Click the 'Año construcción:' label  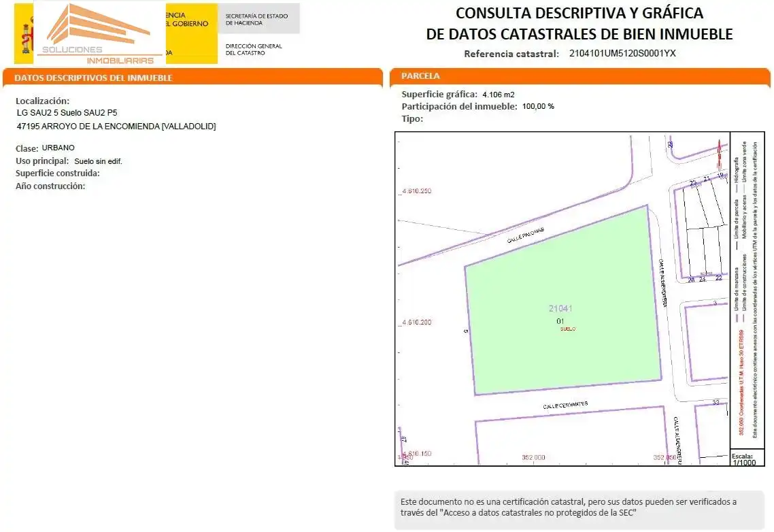click(x=50, y=186)
